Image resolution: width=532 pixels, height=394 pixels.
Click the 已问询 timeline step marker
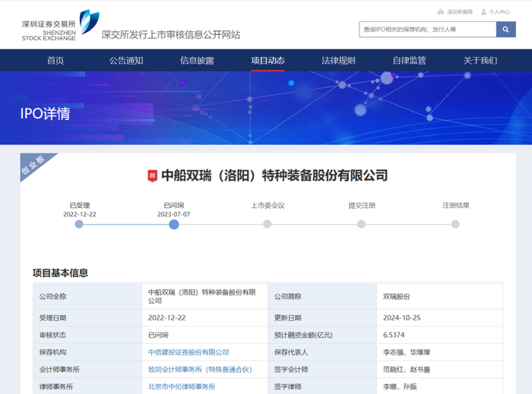tap(173, 224)
